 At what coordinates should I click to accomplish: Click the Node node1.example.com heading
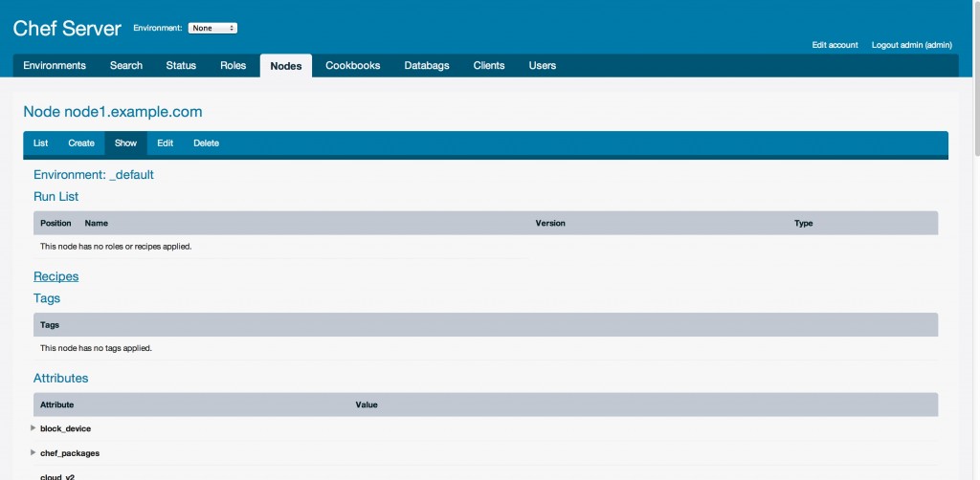[113, 112]
